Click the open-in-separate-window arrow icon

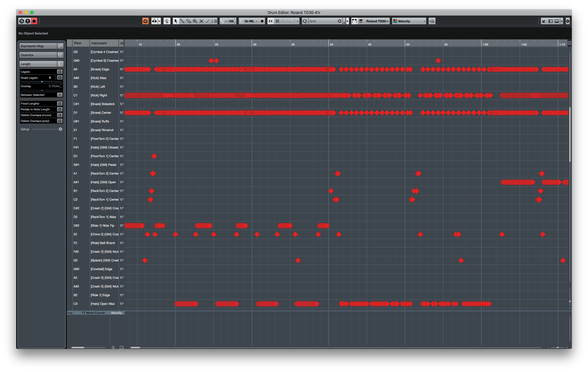point(544,21)
